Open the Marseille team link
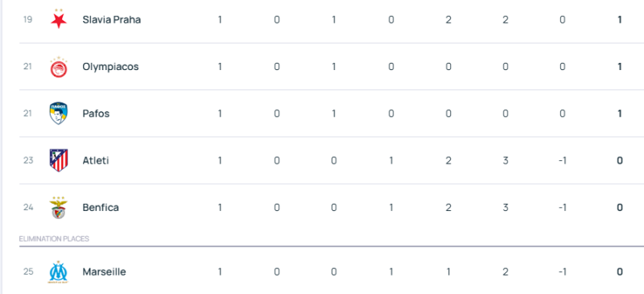 105,271
